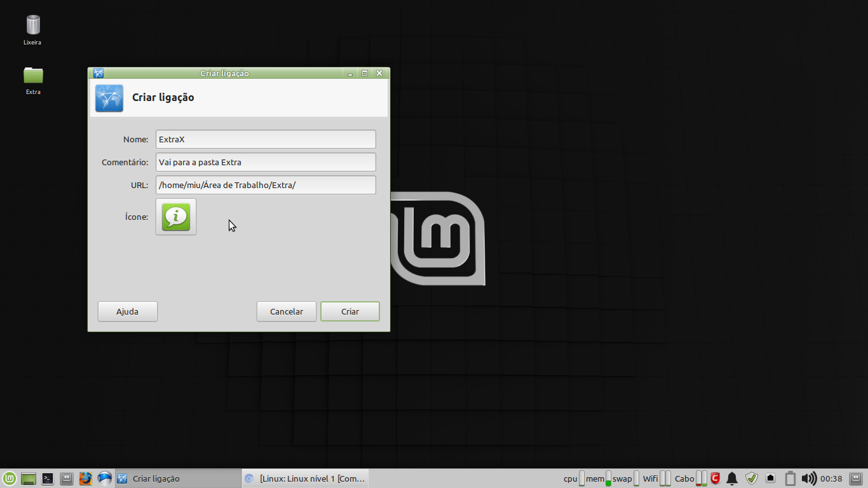Open the Linux Mint start menu

(10, 478)
